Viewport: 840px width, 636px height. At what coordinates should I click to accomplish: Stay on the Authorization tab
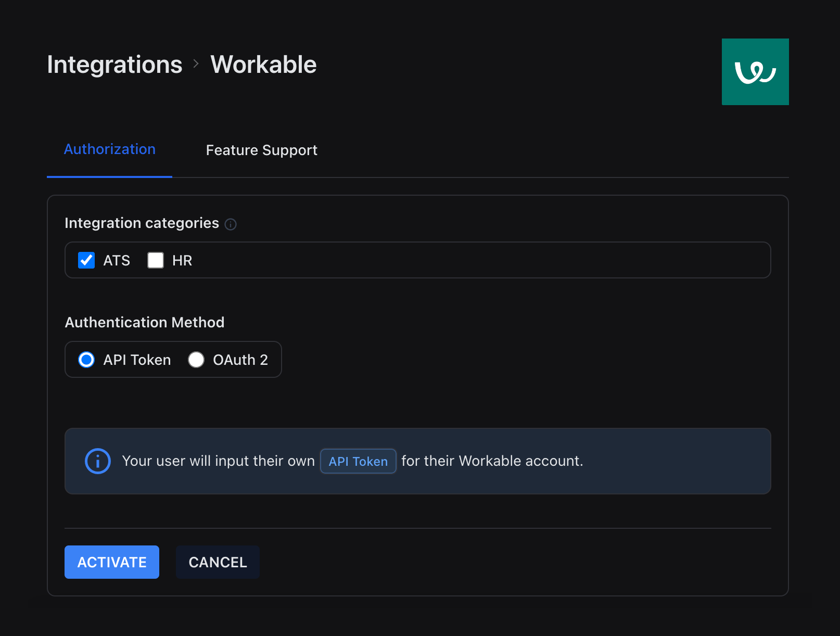pos(109,149)
